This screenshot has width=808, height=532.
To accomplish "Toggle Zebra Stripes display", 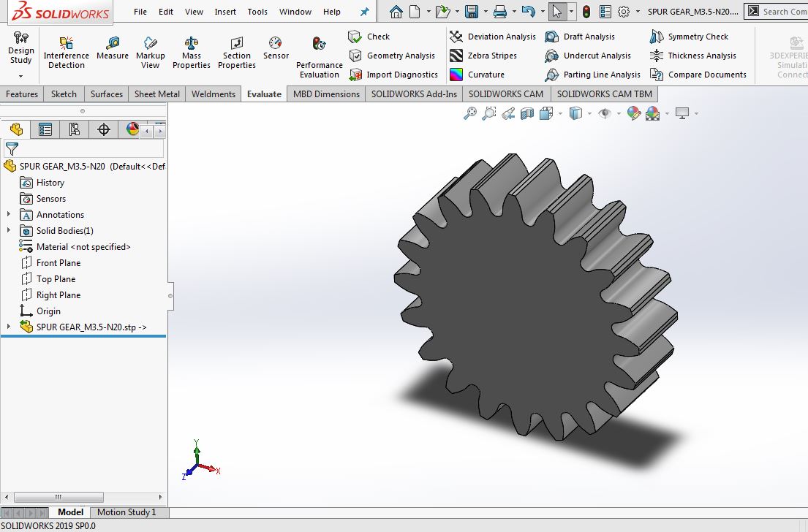I will 483,56.
